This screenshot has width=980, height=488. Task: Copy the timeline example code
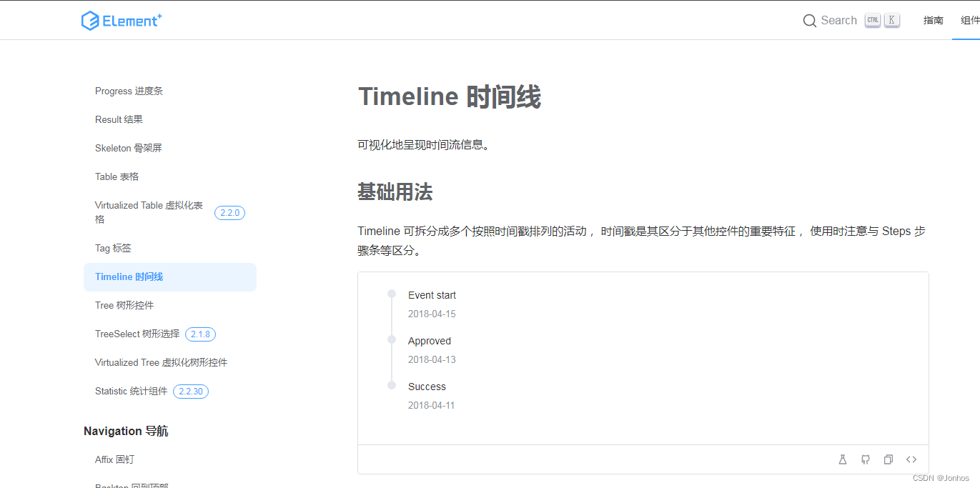tap(889, 459)
